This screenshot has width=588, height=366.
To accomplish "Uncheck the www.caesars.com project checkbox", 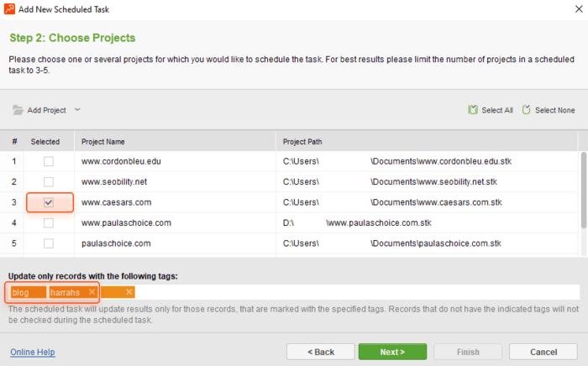I will tap(49, 202).
